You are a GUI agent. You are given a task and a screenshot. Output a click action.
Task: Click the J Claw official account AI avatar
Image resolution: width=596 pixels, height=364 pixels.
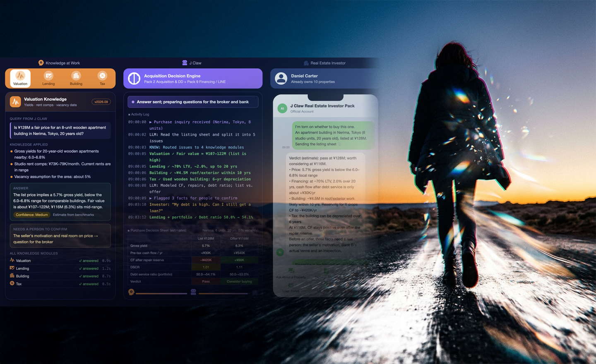point(282,108)
